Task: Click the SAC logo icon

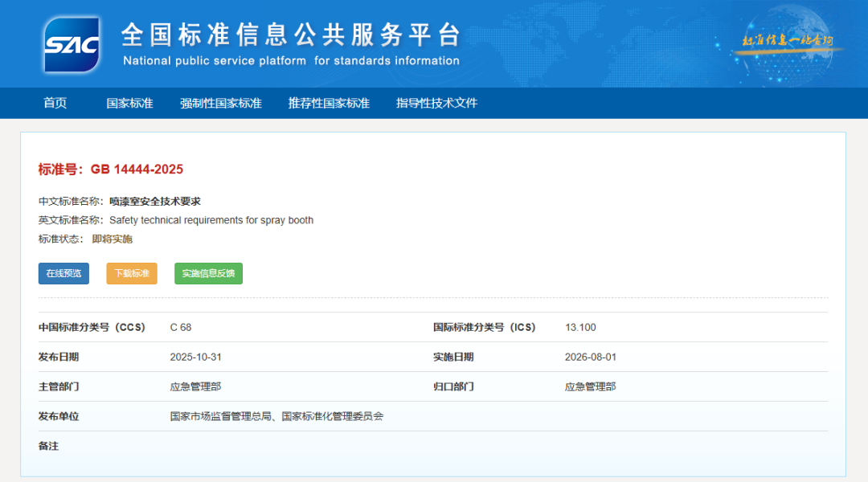Action: [x=72, y=44]
